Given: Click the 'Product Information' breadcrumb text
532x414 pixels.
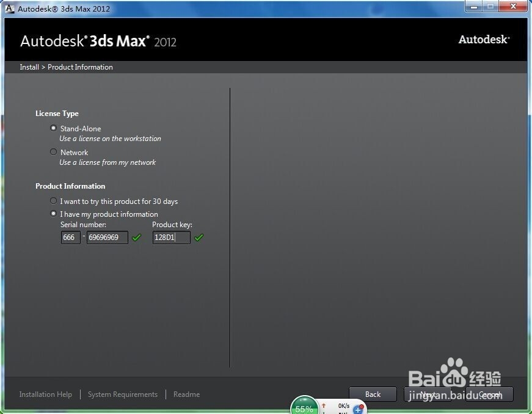Looking at the screenshot, I should [80, 67].
